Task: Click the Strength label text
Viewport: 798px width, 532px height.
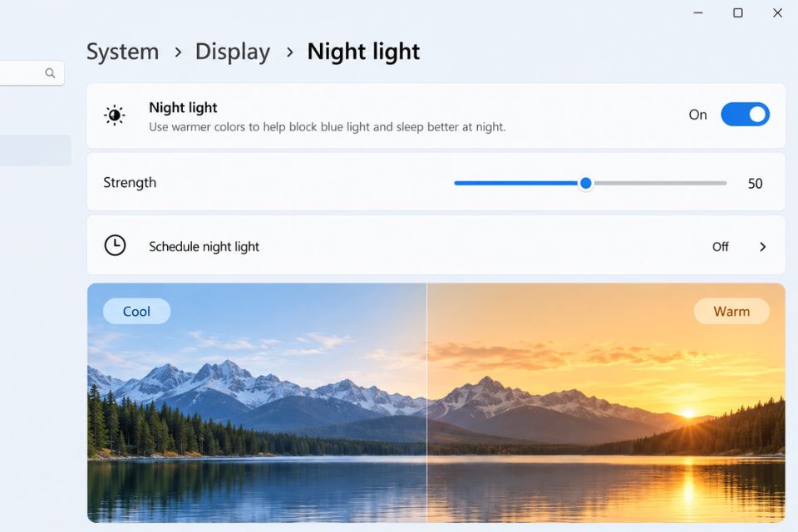Action: pyautogui.click(x=130, y=183)
